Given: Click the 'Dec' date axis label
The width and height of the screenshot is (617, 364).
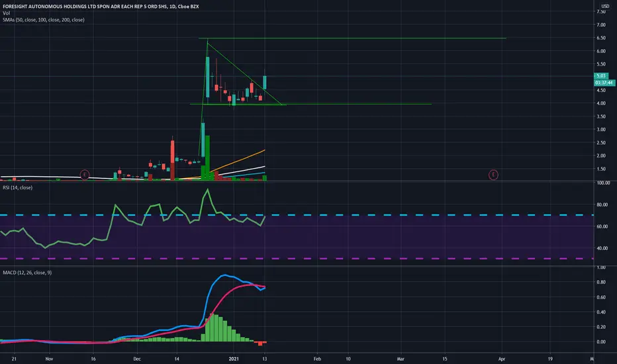Looking at the screenshot, I should (137, 359).
